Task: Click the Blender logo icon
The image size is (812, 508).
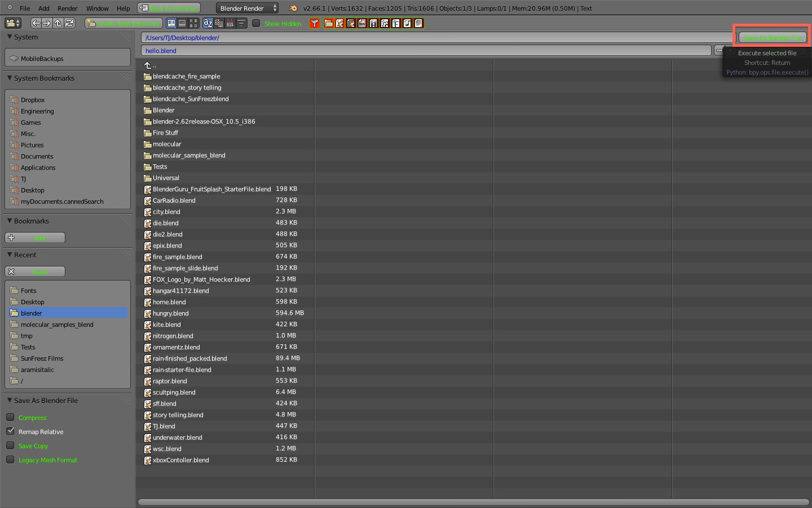Action: point(293,8)
